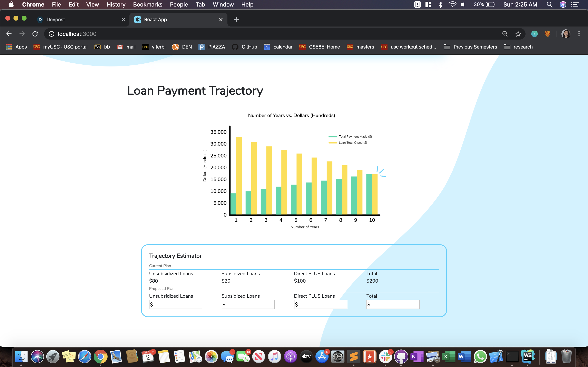
Task: Open the GitHub bookmark
Action: (245, 47)
